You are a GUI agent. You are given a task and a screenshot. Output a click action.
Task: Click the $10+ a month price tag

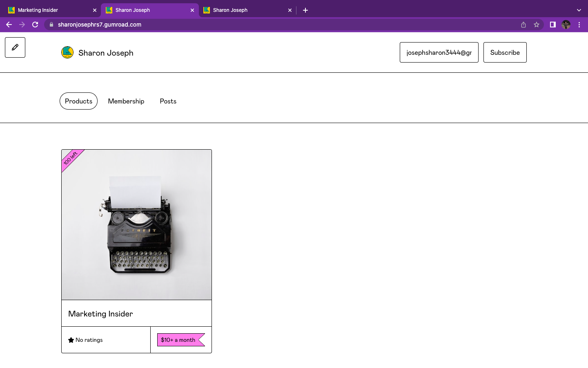(181, 340)
